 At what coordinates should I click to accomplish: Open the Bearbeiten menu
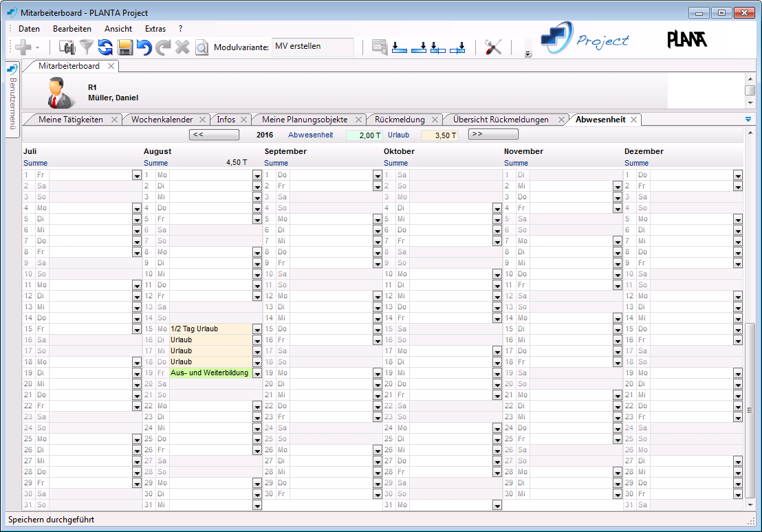click(72, 29)
